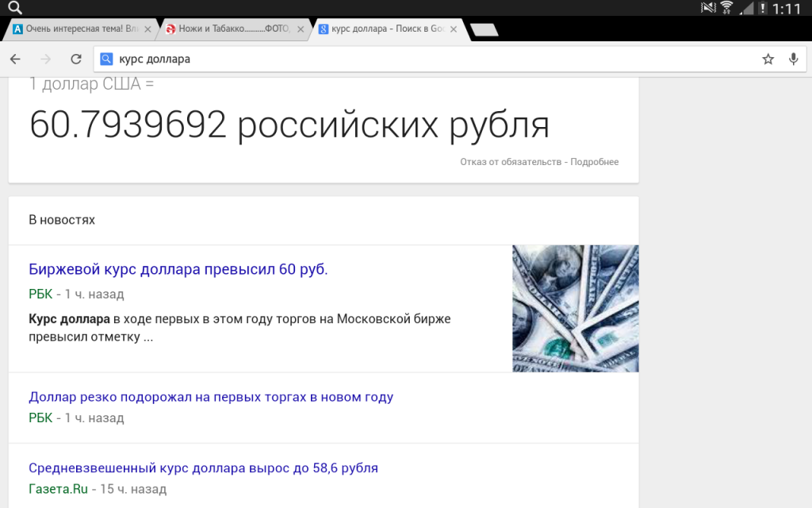Tap the back navigation arrow
Viewport: 812px width, 508px height.
(15, 59)
